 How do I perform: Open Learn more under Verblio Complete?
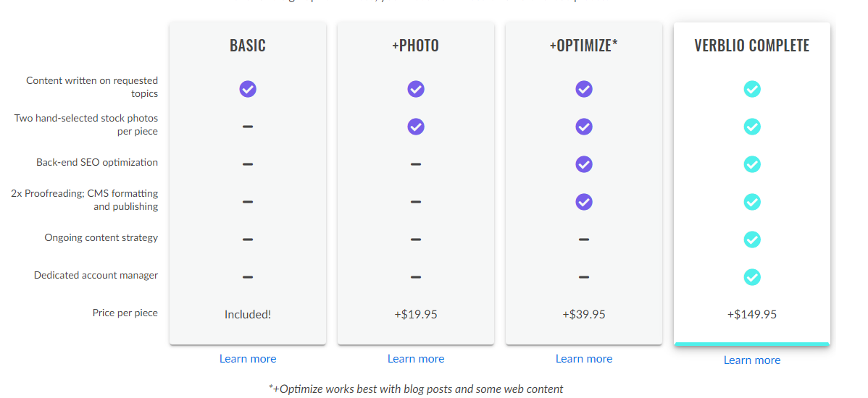pyautogui.click(x=752, y=360)
